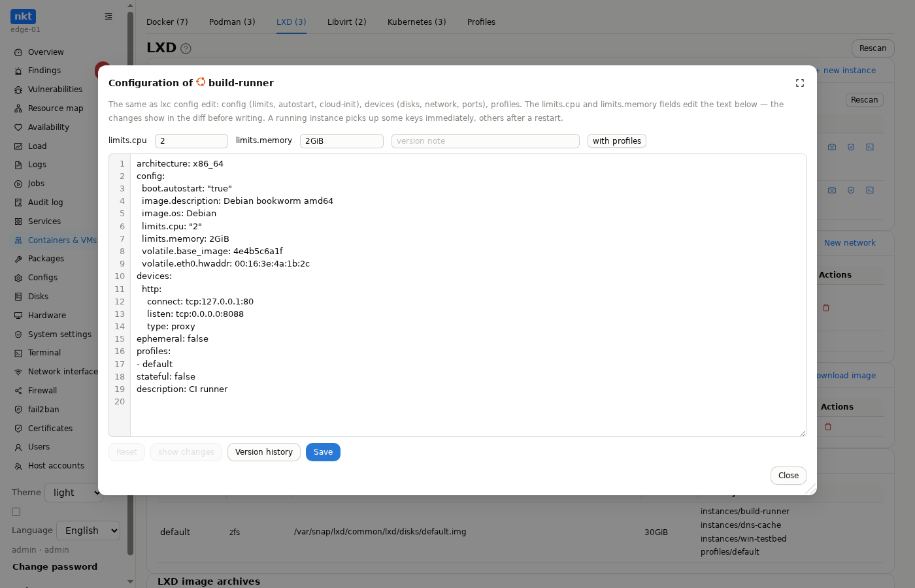Open the Profiles tab
Screen dimensions: 915x588
point(481,22)
